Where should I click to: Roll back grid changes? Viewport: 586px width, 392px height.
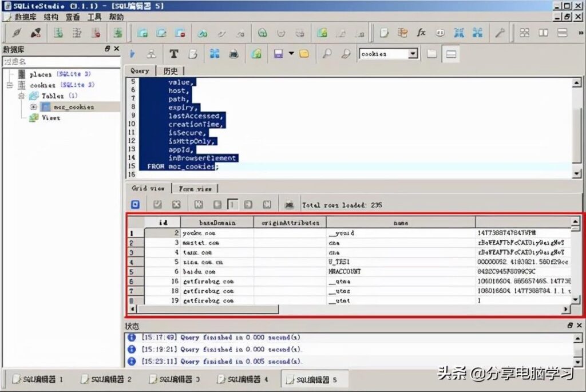[x=176, y=204]
